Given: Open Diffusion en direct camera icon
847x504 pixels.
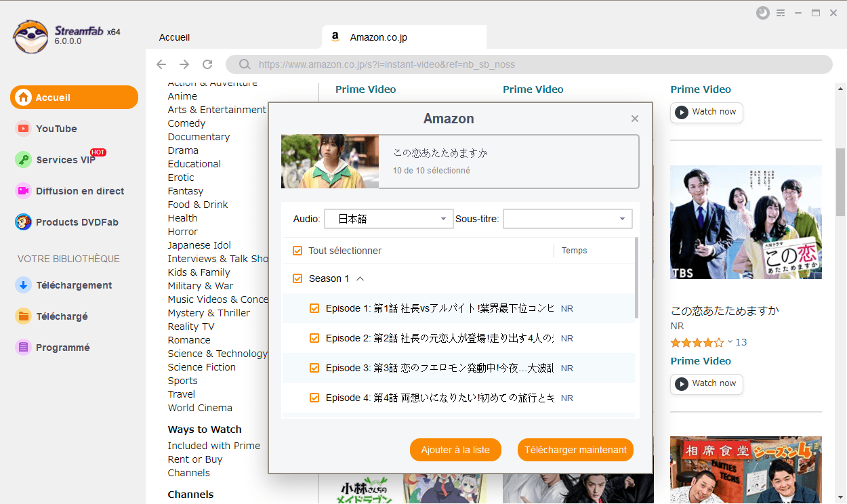Looking at the screenshot, I should click(24, 191).
